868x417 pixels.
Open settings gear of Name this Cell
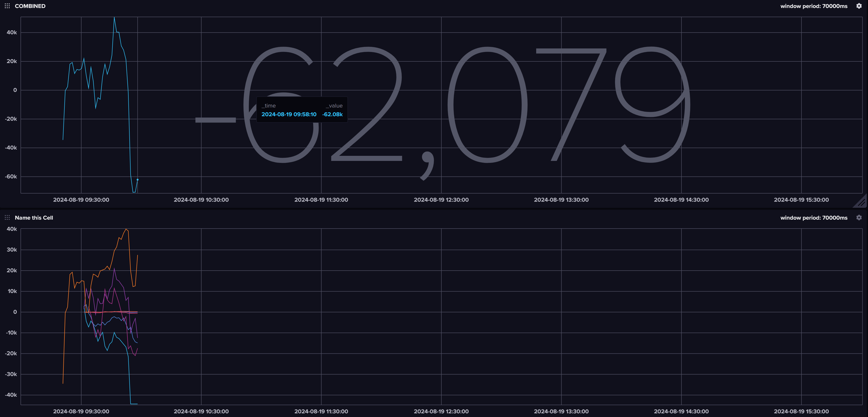coord(859,218)
